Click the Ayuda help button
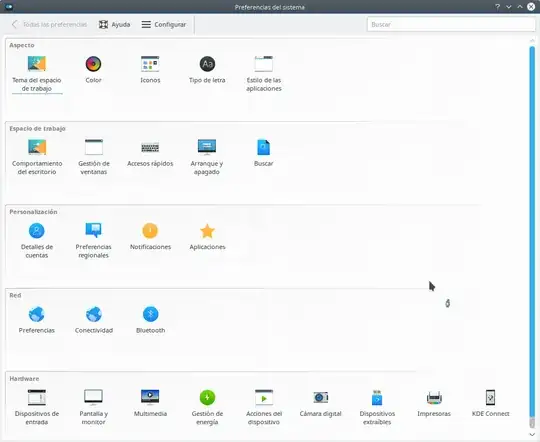The image size is (540, 442). pos(114,24)
